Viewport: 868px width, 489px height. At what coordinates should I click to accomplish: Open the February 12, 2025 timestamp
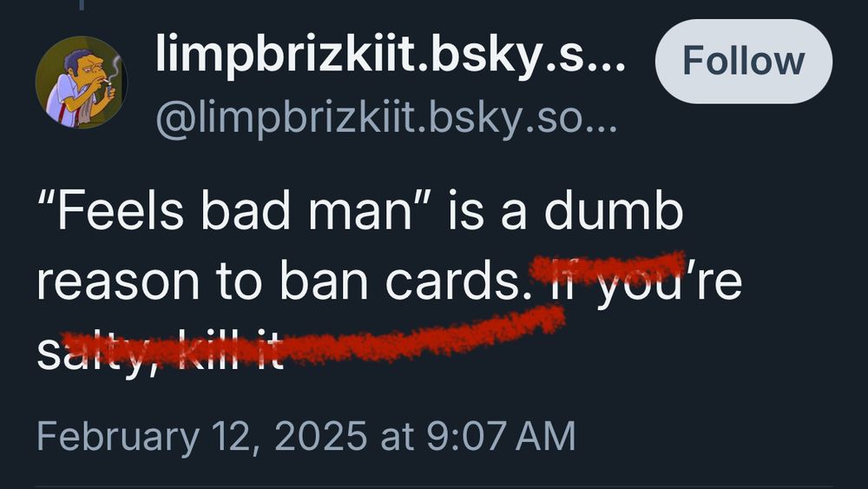(306, 436)
